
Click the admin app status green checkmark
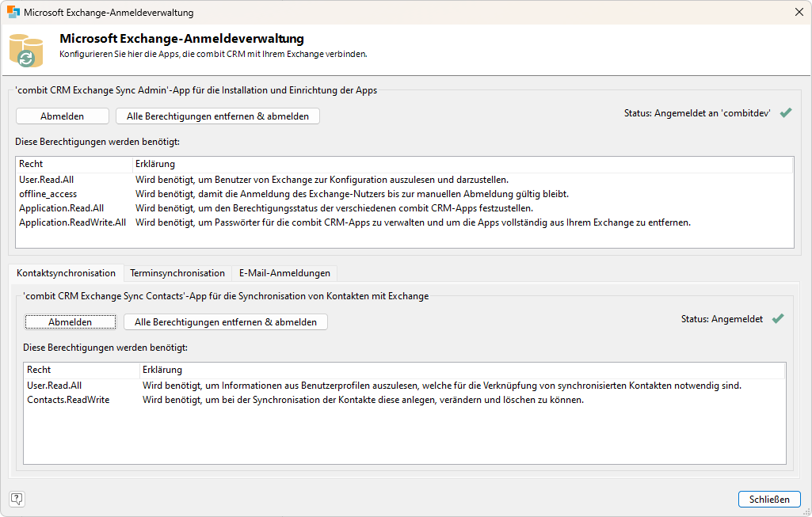[x=786, y=113]
